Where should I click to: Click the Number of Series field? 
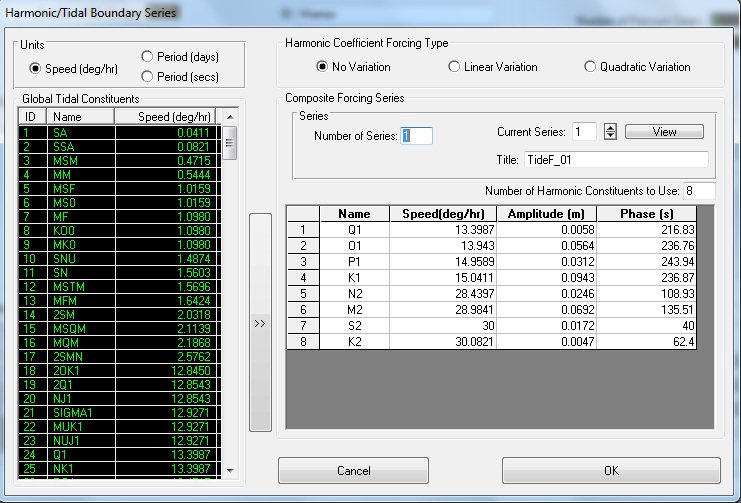tap(416, 136)
